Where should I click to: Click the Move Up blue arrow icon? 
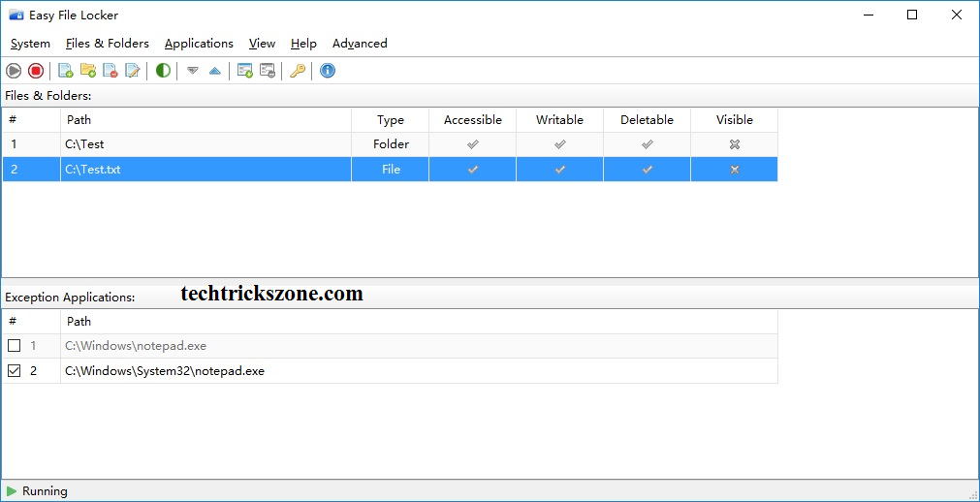[x=215, y=71]
